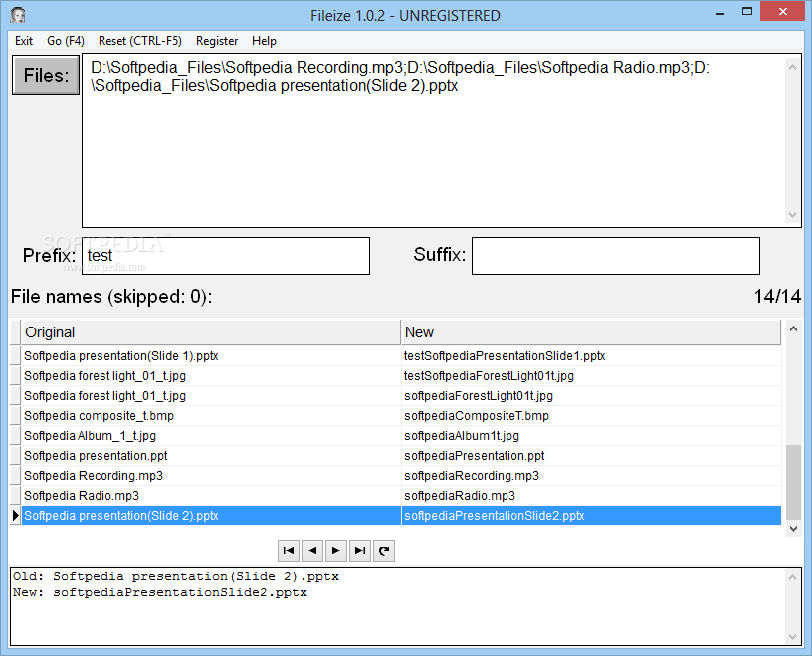Click Go (F4) menu item

[x=66, y=41]
